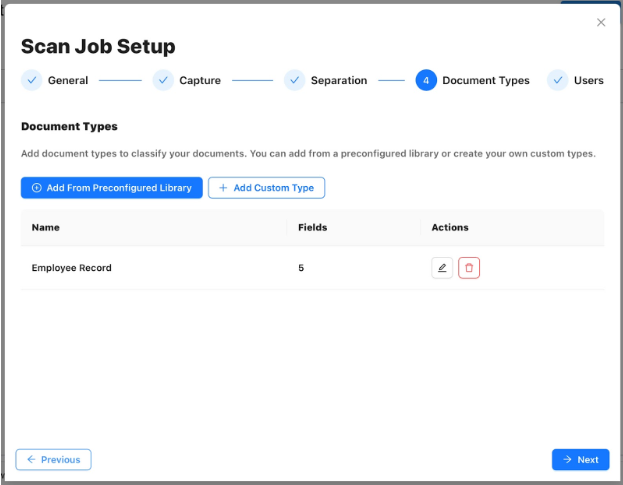Switch to the Capture step label
Viewport: 623px width, 485px height.
click(x=200, y=80)
